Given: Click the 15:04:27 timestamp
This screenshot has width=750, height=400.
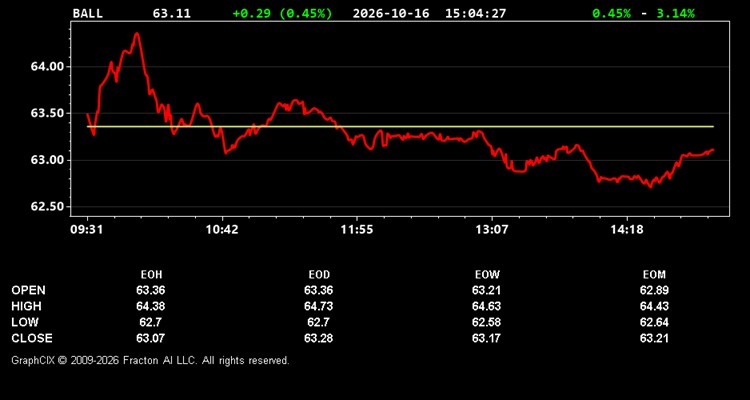Looking at the screenshot, I should 475,13.
